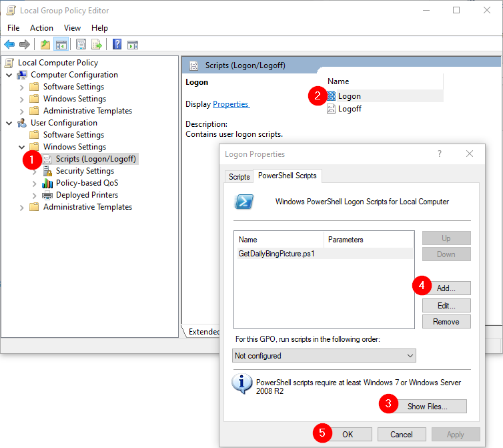503x448 pixels.
Task: Click the Back arrow toolbar icon
Action: coord(9,45)
